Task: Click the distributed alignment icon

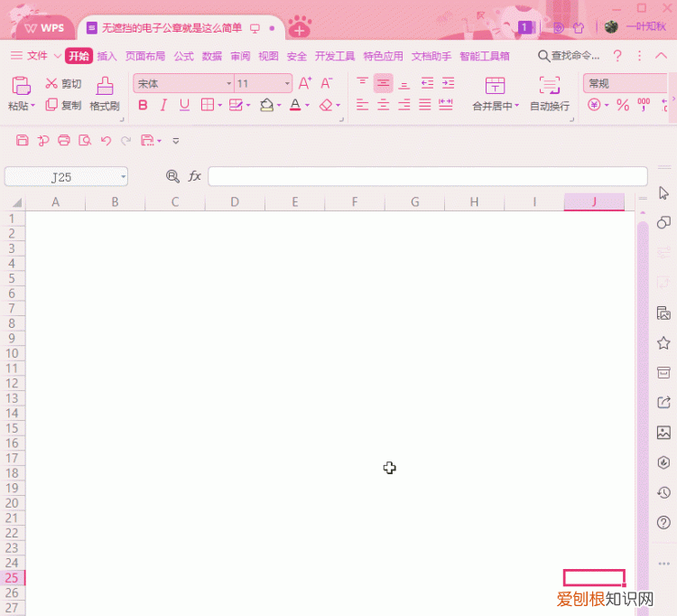Action: pos(446,105)
